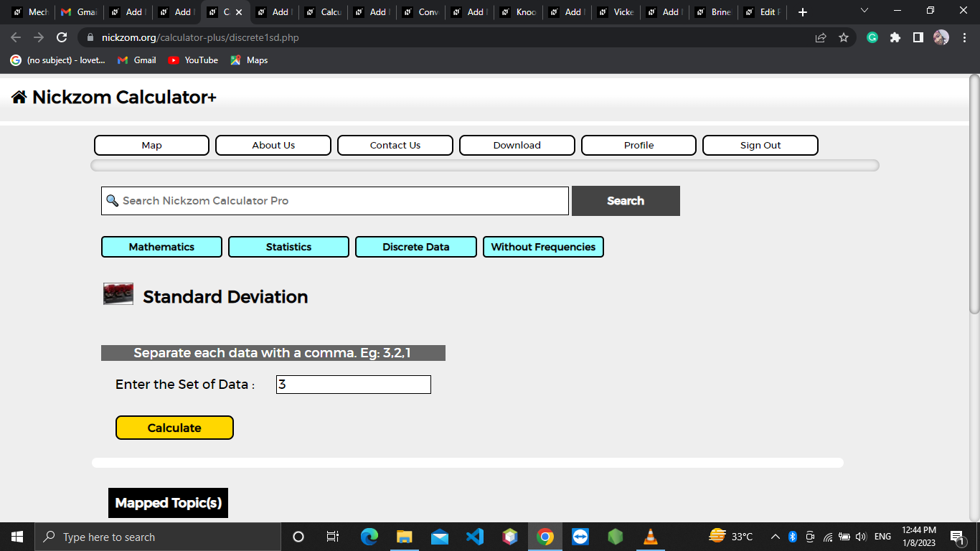
Task: Click the yellow Calculate button
Action: click(x=174, y=428)
